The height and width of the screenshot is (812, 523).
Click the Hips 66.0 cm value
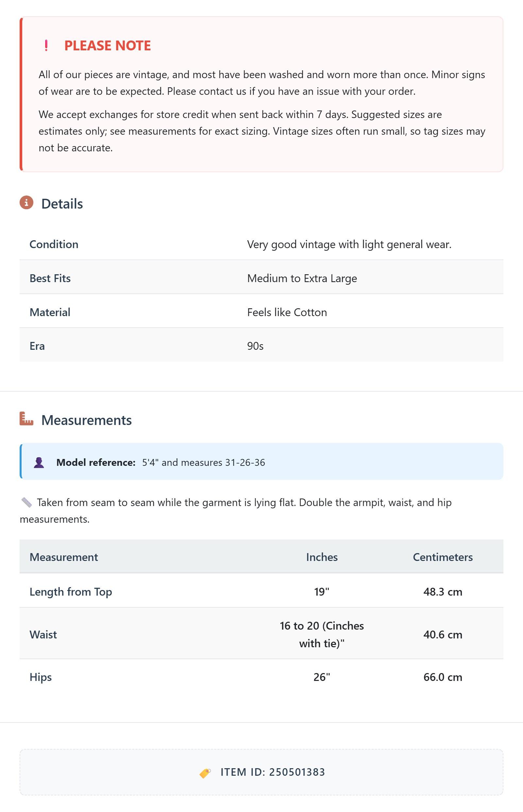point(443,677)
